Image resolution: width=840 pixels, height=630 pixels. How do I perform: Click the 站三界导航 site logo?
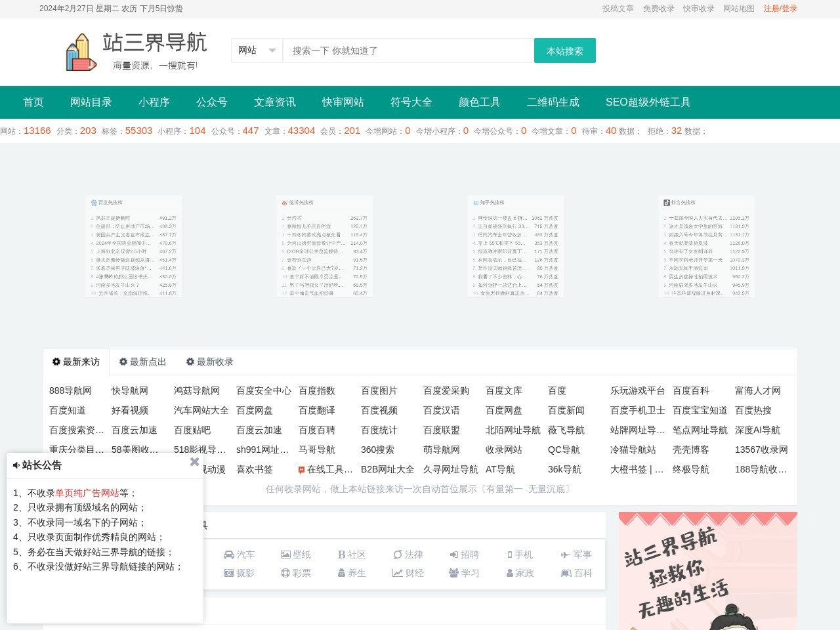click(x=136, y=51)
